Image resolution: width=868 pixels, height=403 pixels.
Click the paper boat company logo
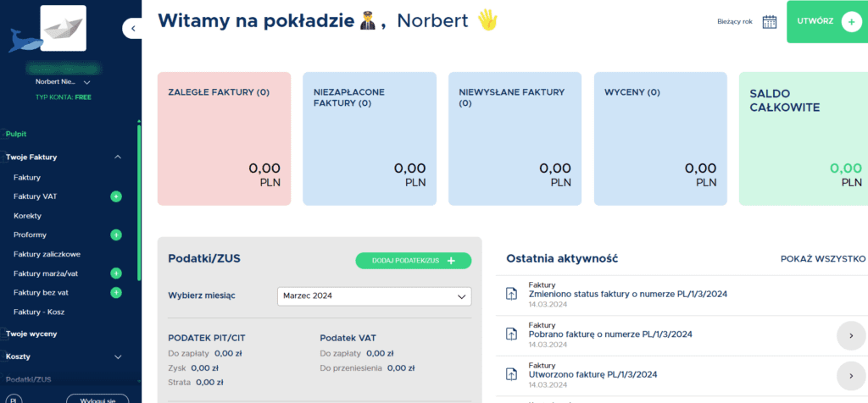[x=63, y=28]
